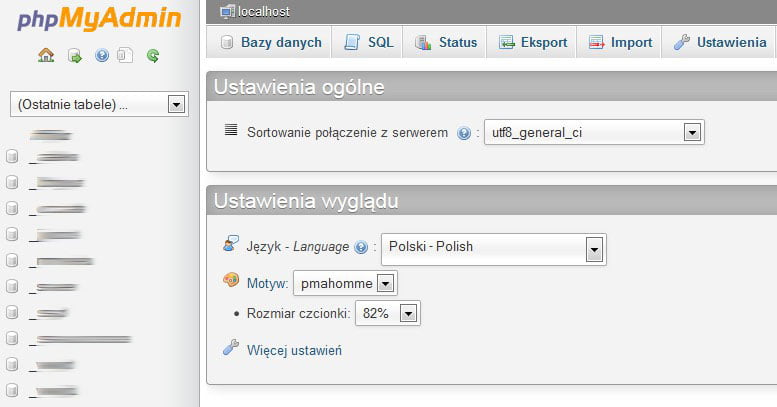This screenshot has height=407, width=777.
Task: Switch to the Bazy danych tab
Action: point(270,43)
